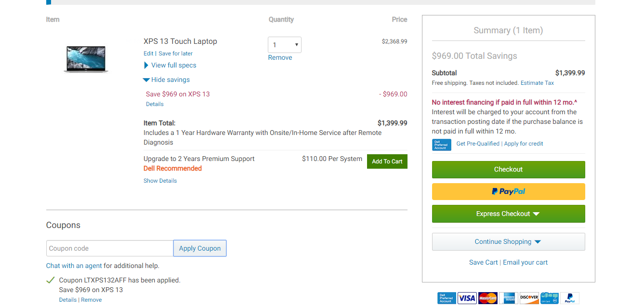Click the coupon applied confirmation message
The width and height of the screenshot is (644, 308).
coord(119,280)
